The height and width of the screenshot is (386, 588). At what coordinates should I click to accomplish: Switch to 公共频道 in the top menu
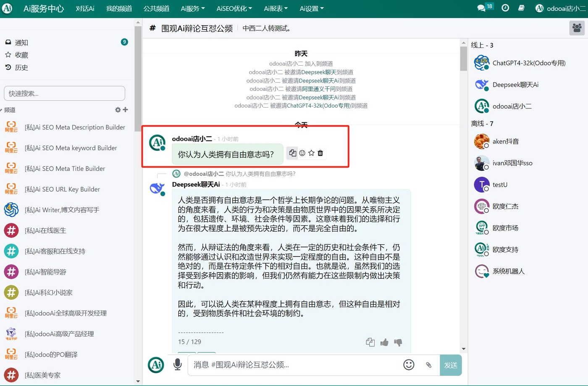[x=156, y=8]
